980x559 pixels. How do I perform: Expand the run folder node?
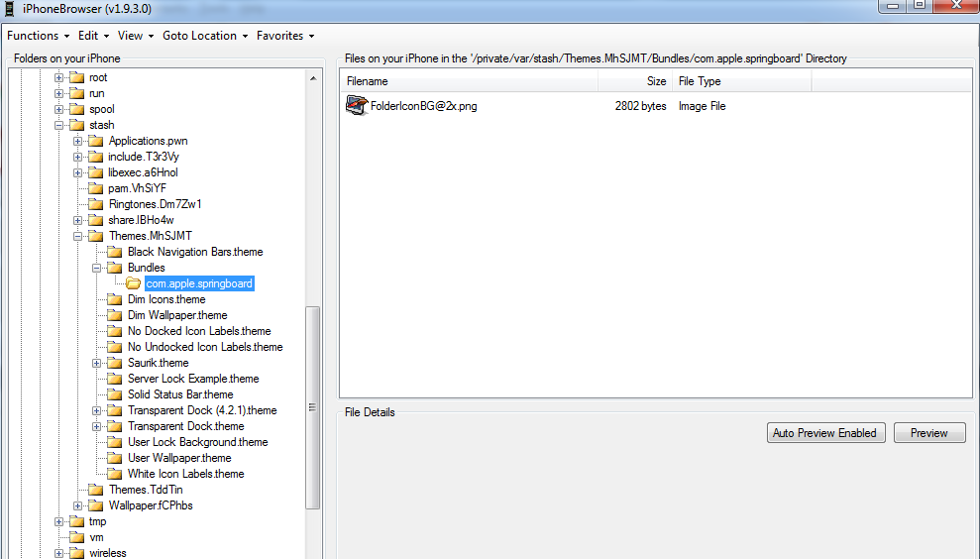tap(58, 93)
